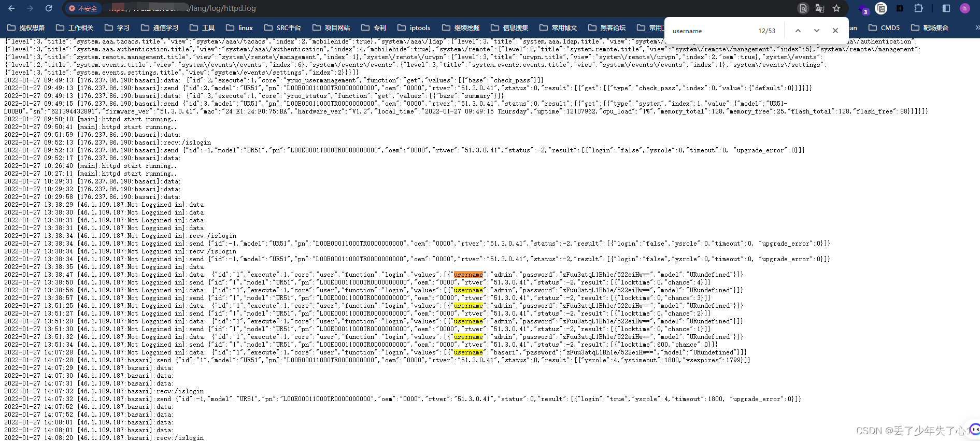Viewport: 980px width, 441px height.
Task: Click the orange highlighted 'username' match
Action: 468,275
